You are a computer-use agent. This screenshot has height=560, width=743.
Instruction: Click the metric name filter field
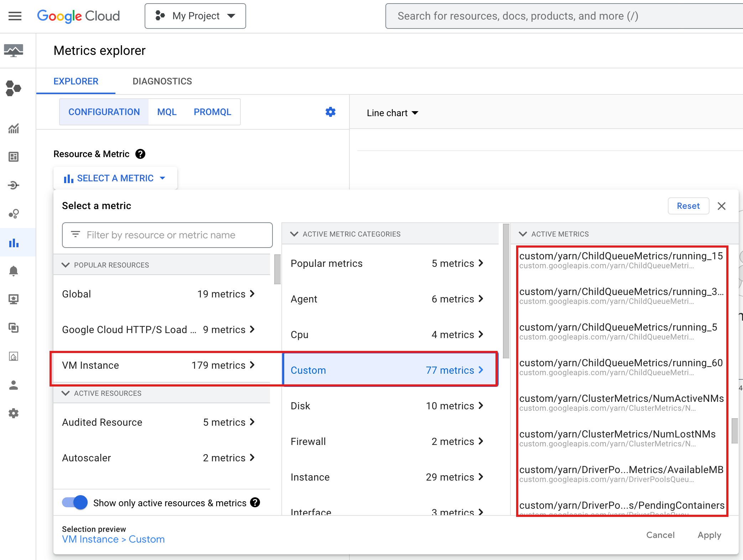pos(167,235)
